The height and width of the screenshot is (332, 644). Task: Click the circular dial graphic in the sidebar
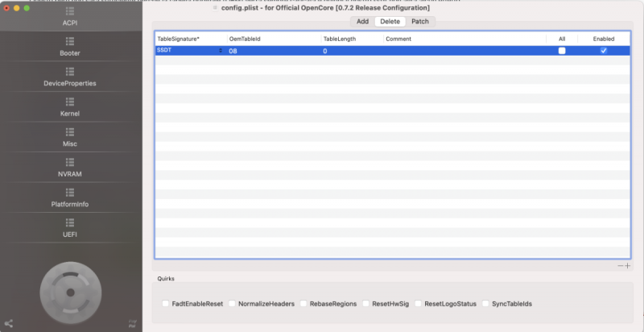[70, 293]
